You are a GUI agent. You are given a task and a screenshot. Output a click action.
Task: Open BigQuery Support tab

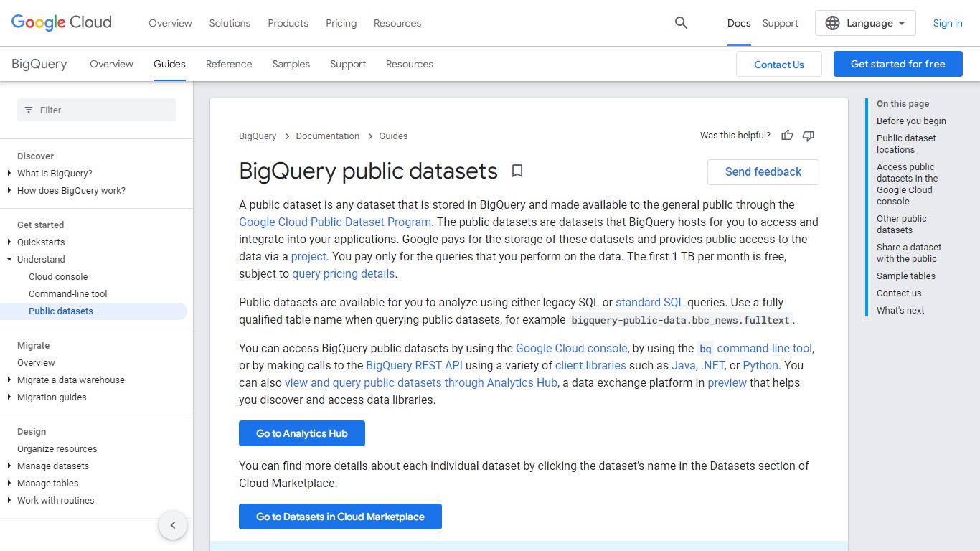coord(348,64)
